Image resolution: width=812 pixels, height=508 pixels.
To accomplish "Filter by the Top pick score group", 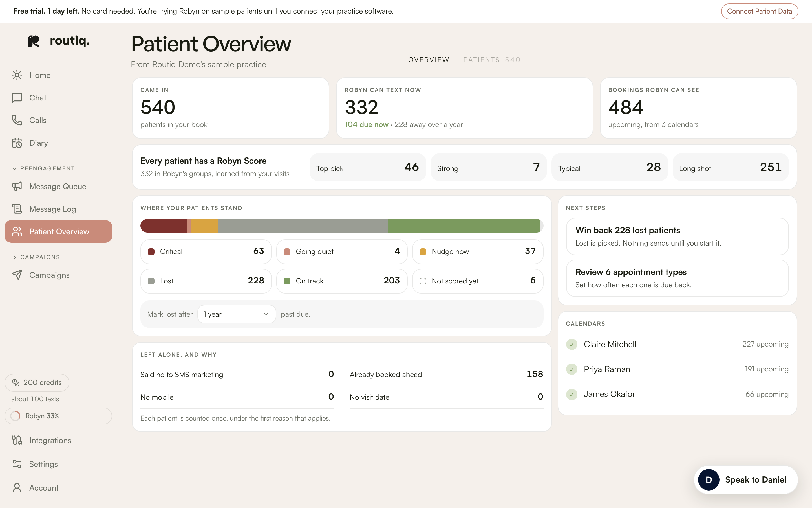I will click(367, 167).
